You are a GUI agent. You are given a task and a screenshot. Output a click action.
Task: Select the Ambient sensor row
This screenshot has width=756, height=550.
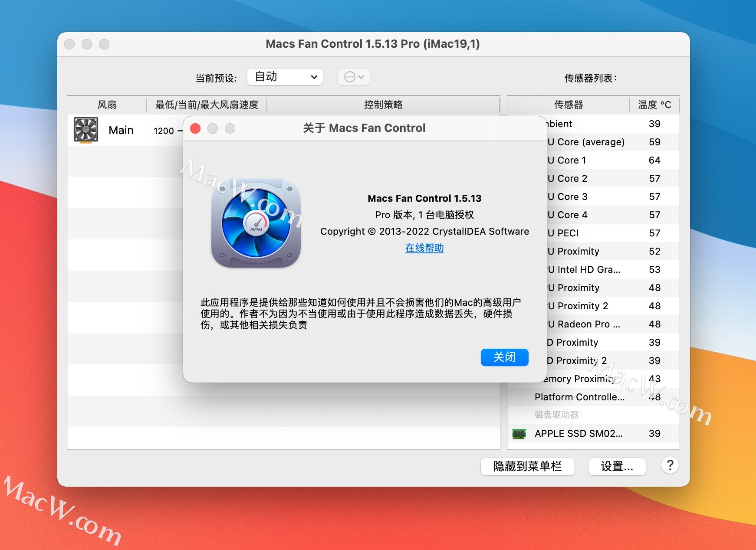click(x=608, y=124)
